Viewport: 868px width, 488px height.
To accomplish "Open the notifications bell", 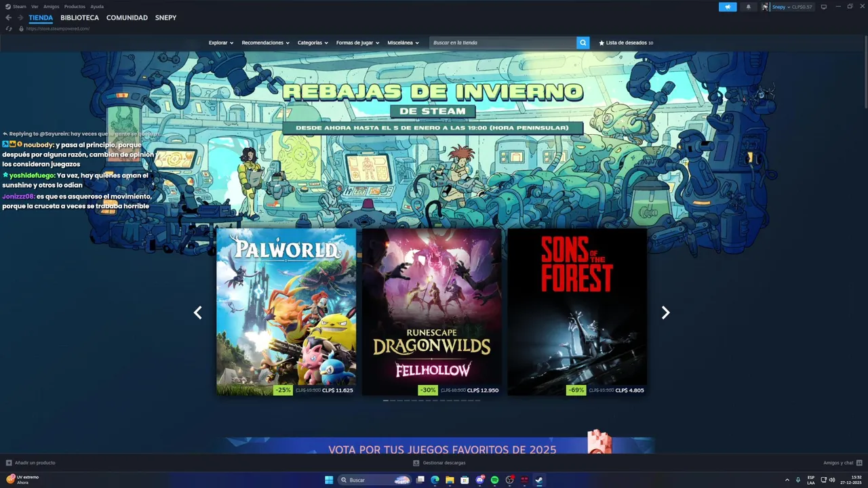I will 749,7.
